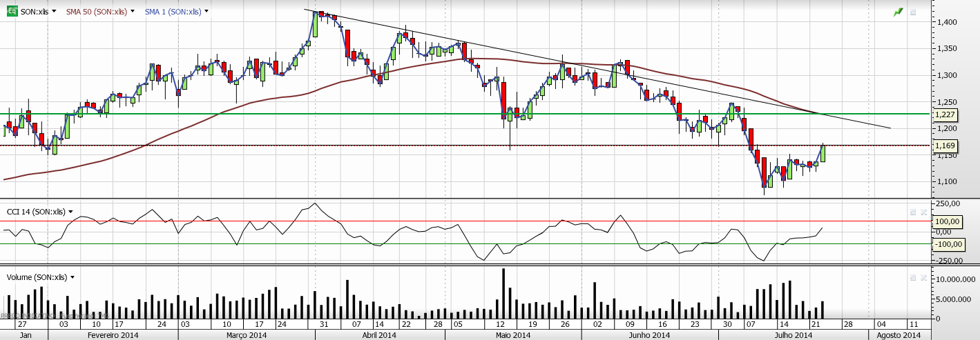Image resolution: width=980 pixels, height=340 pixels.
Task: Click the Abril 2014 month label
Action: coord(379,335)
